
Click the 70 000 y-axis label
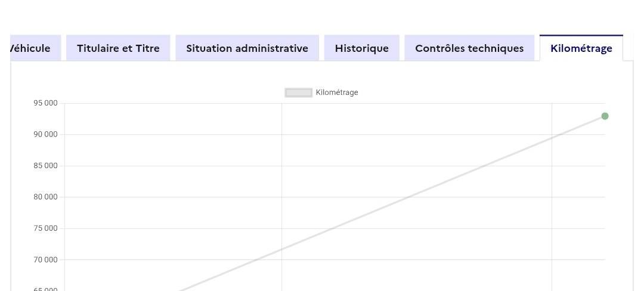point(46,259)
